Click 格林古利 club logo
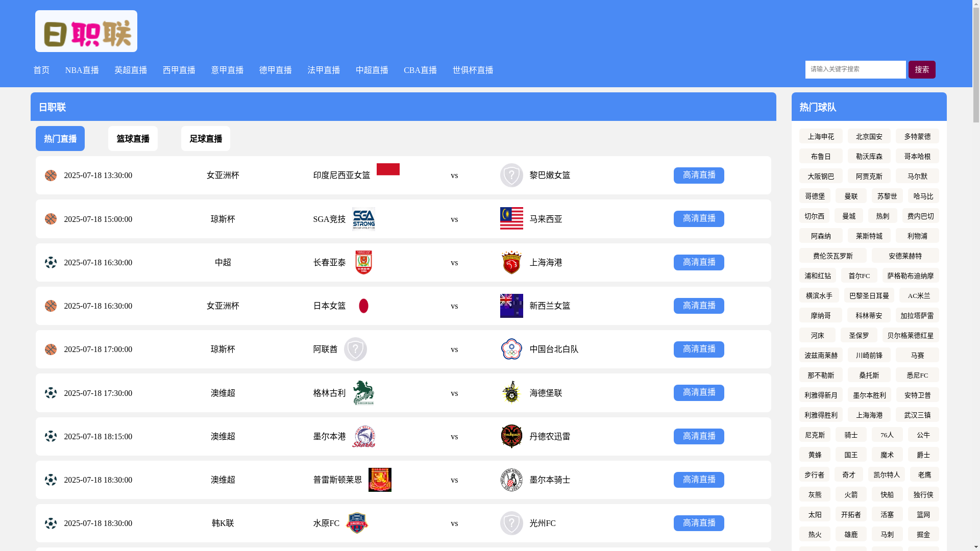Image resolution: width=980 pixels, height=551 pixels. pyautogui.click(x=363, y=393)
